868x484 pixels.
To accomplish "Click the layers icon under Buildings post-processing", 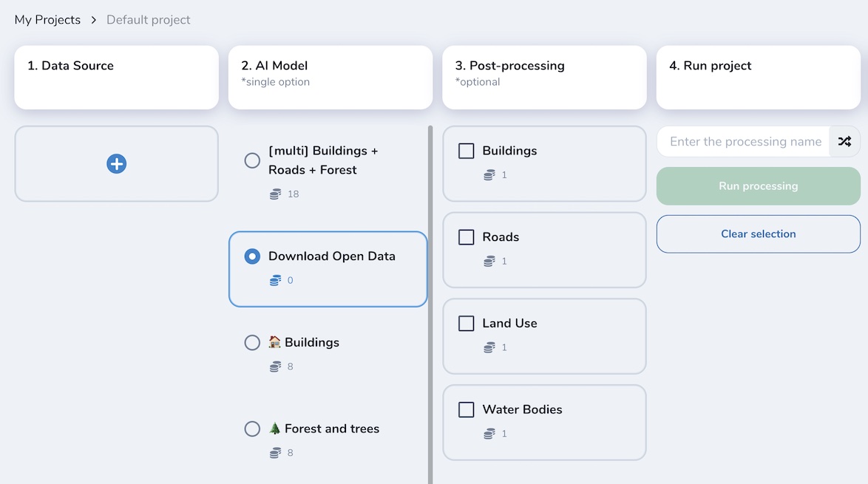I will click(489, 175).
